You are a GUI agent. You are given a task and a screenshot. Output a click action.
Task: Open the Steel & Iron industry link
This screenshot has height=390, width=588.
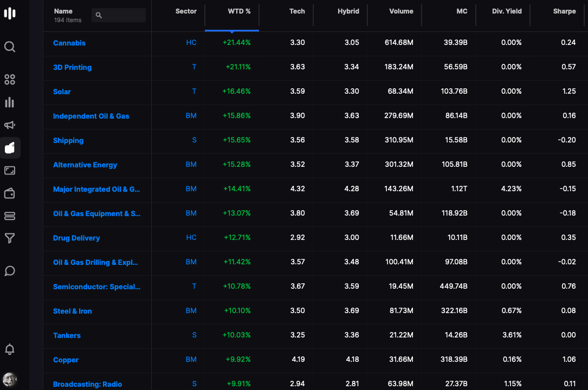(x=73, y=311)
